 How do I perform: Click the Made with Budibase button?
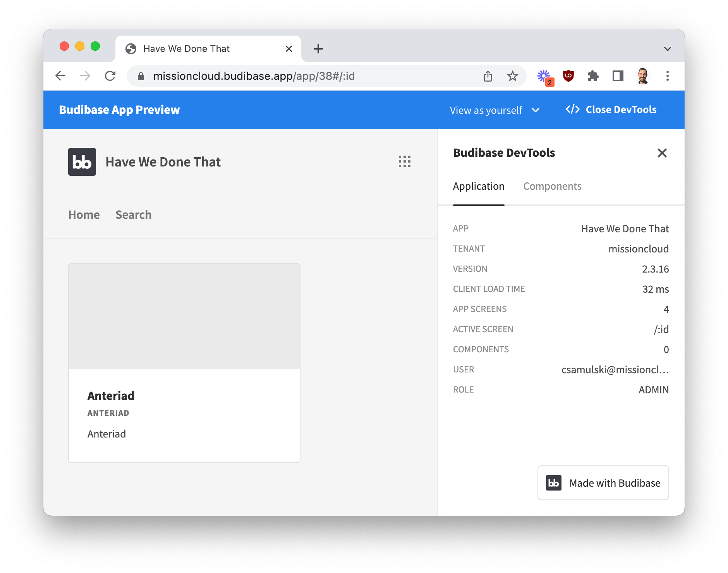(603, 483)
